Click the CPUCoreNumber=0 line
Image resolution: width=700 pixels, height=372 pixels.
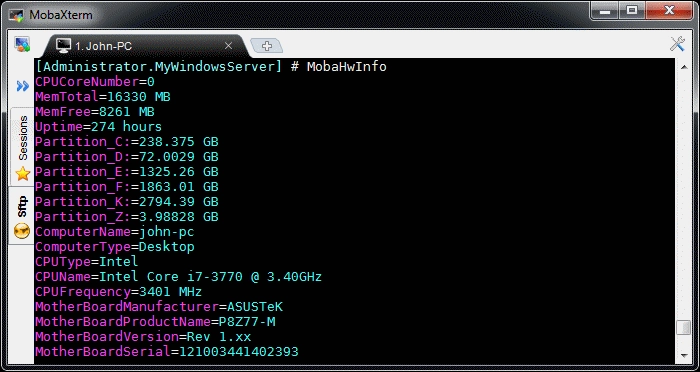[95, 82]
